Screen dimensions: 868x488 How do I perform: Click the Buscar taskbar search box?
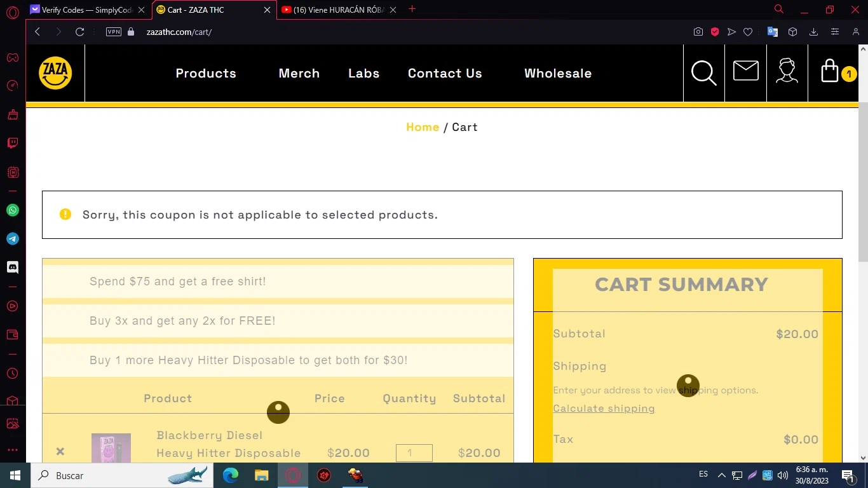click(x=122, y=475)
